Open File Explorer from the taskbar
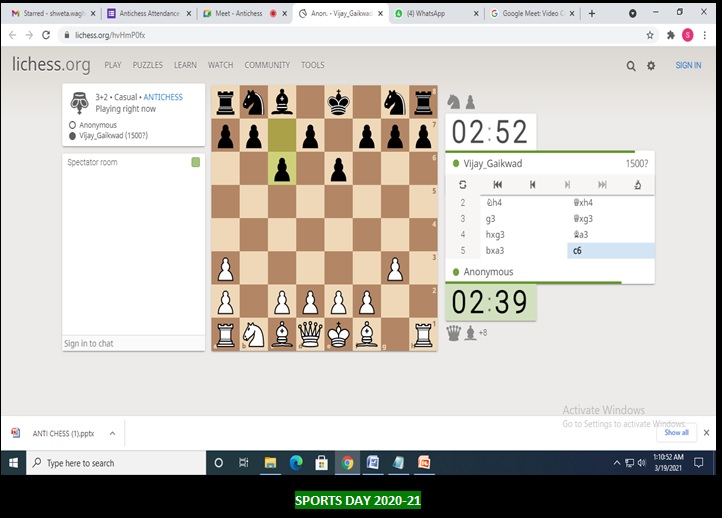The width and height of the screenshot is (722, 518). [270, 463]
